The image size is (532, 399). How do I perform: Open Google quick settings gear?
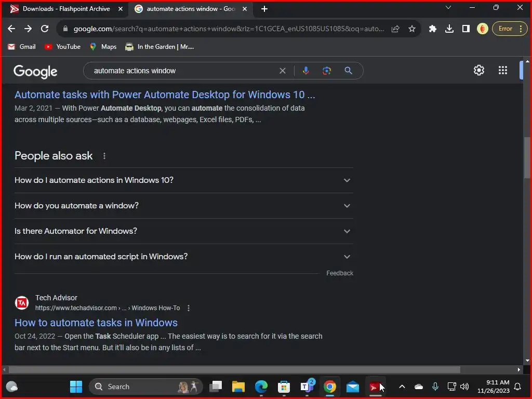pyautogui.click(x=478, y=70)
